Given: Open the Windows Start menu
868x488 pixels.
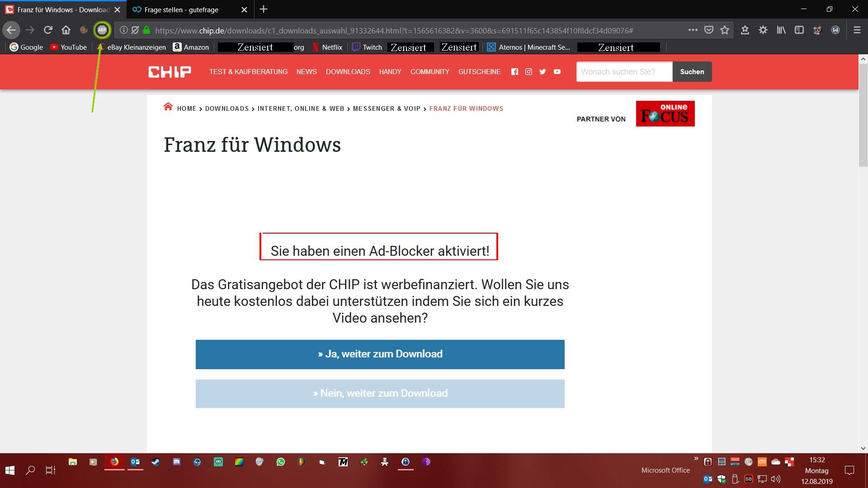Looking at the screenshot, I should 10,470.
